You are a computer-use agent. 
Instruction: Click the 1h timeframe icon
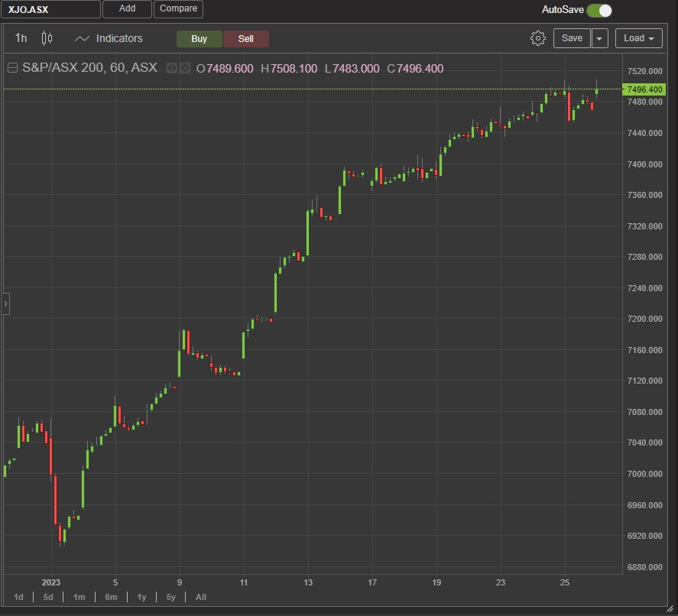20,38
